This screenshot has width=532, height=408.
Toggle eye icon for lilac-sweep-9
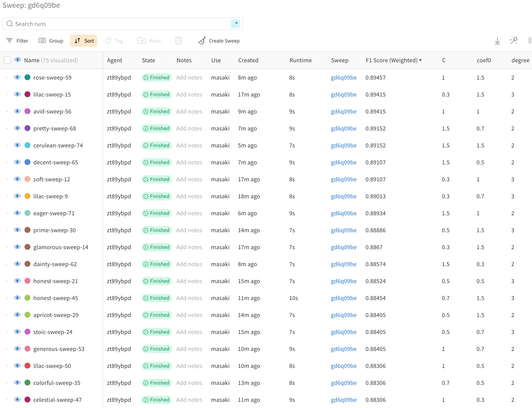[18, 196]
